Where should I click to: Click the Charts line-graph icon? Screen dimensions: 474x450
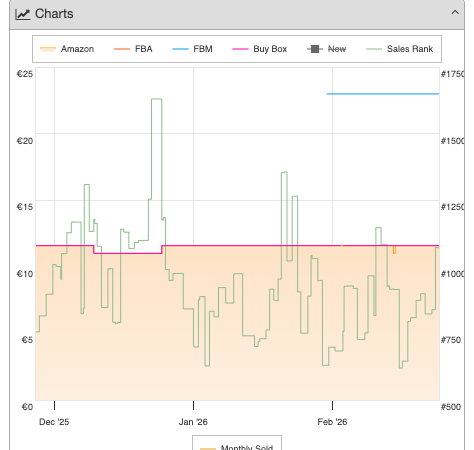click(x=23, y=14)
